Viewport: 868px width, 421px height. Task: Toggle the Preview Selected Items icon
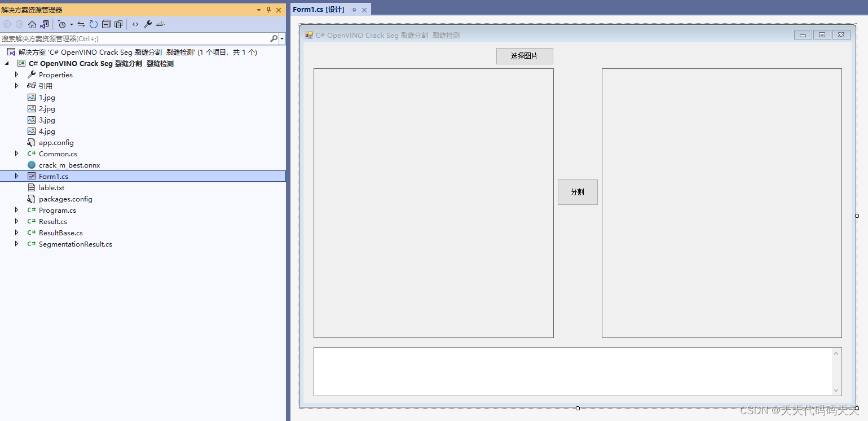[160, 24]
